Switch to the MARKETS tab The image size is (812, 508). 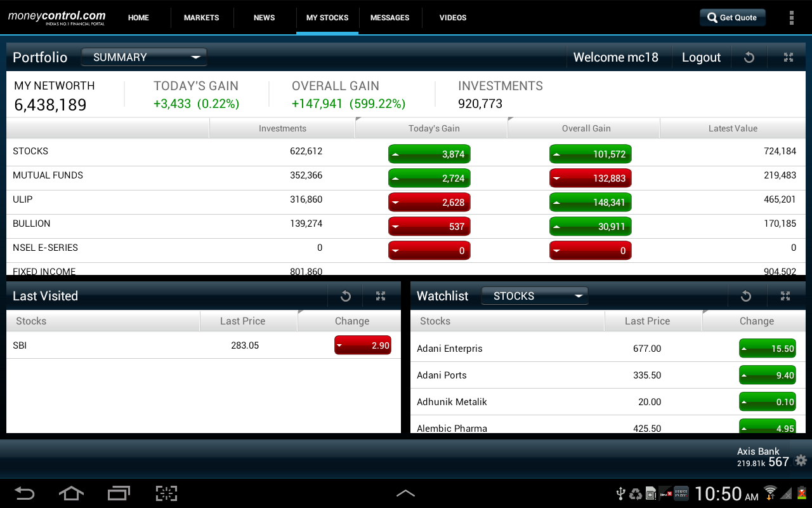click(201, 18)
